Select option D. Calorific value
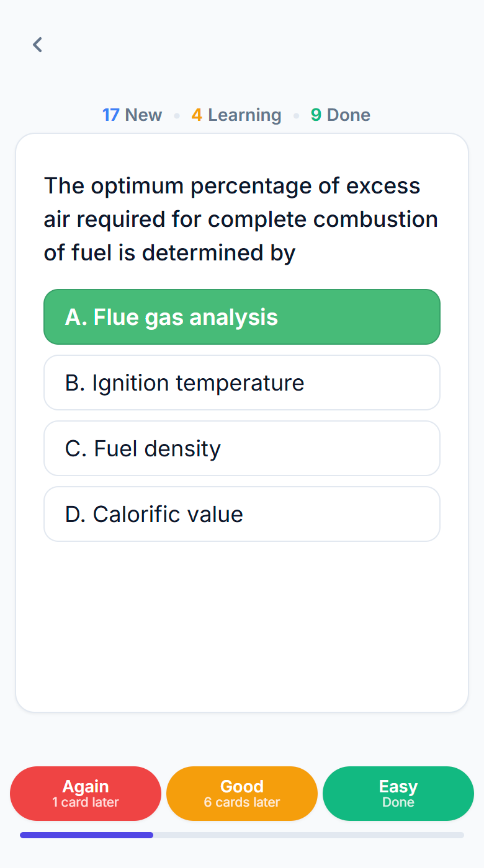The height and width of the screenshot is (868, 484). tap(242, 514)
